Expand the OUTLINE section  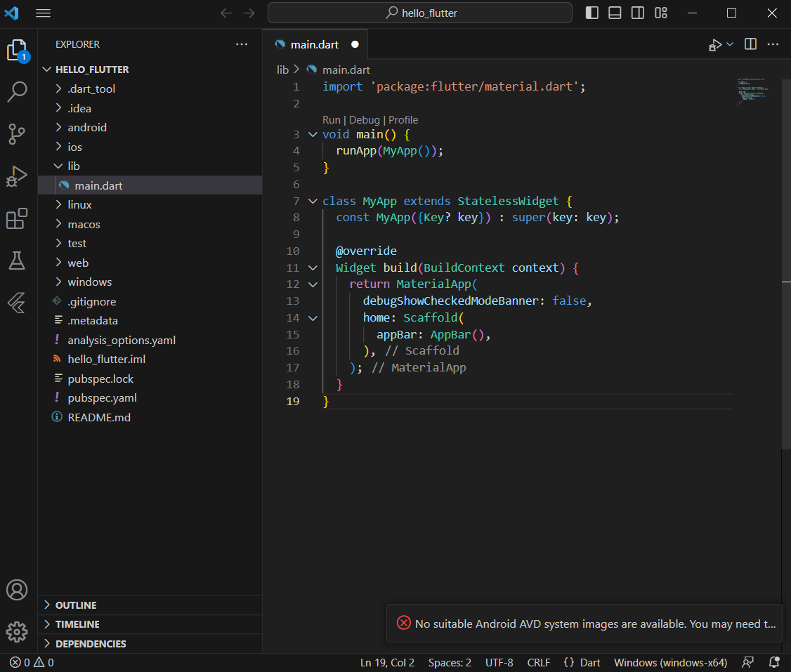click(x=150, y=605)
